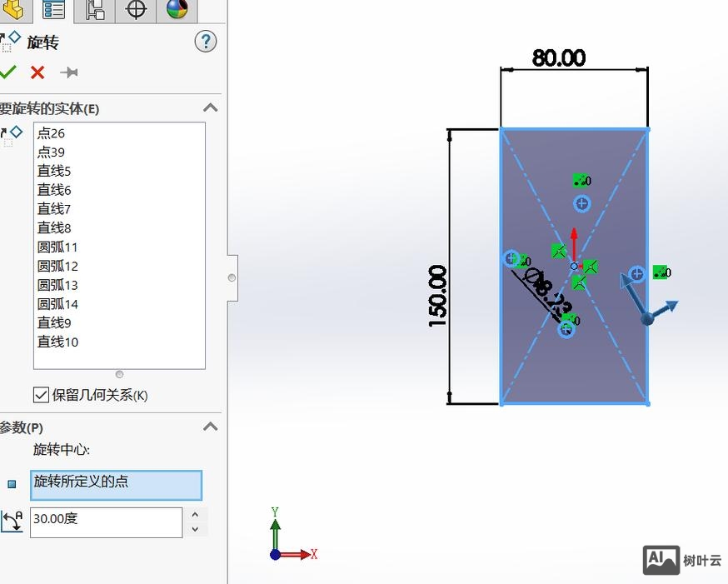
Task: Click the 80.00 width dimension
Action: click(x=559, y=58)
